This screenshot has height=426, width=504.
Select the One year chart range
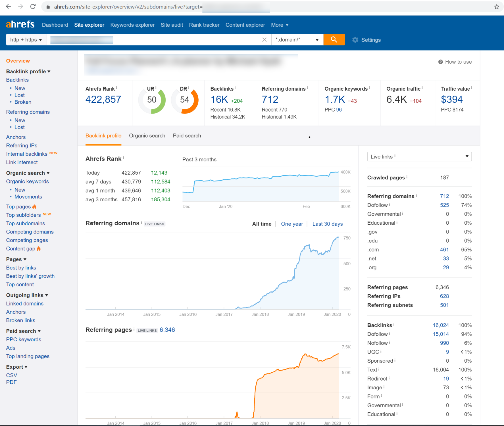(x=292, y=224)
